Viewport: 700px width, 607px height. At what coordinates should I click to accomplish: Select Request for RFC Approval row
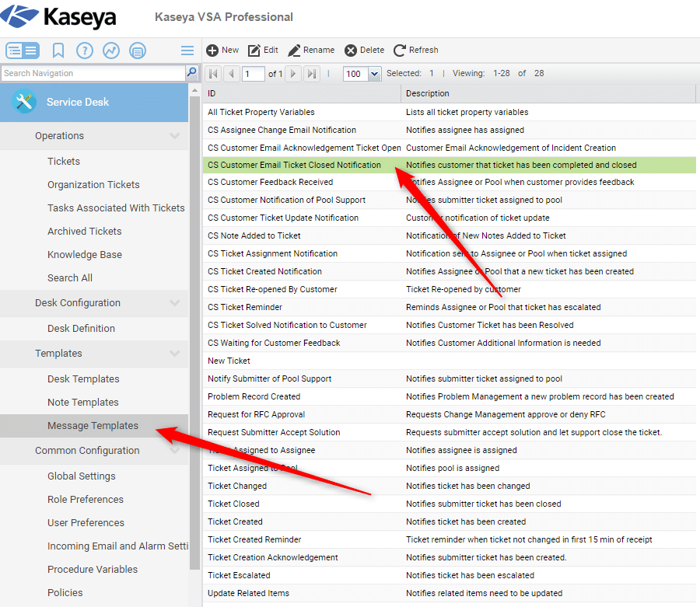click(450, 414)
